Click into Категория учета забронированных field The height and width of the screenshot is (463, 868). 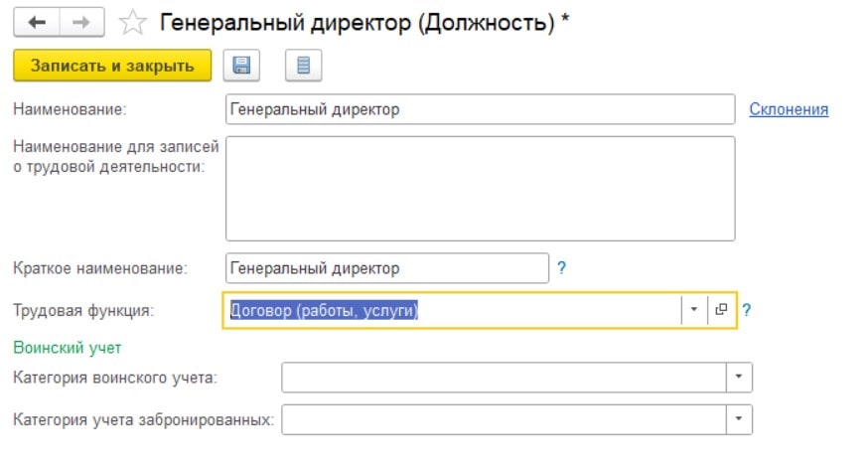pyautogui.click(x=504, y=419)
